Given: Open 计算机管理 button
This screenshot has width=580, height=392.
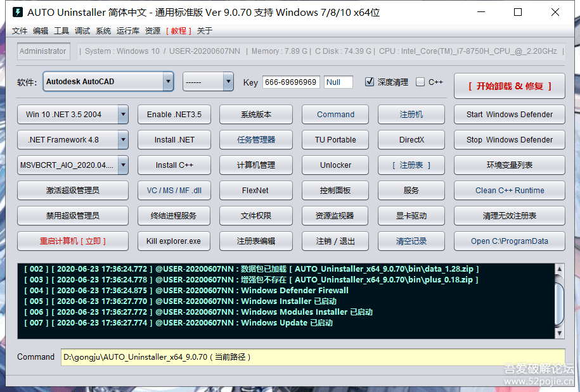Looking at the screenshot, I should 256,165.
